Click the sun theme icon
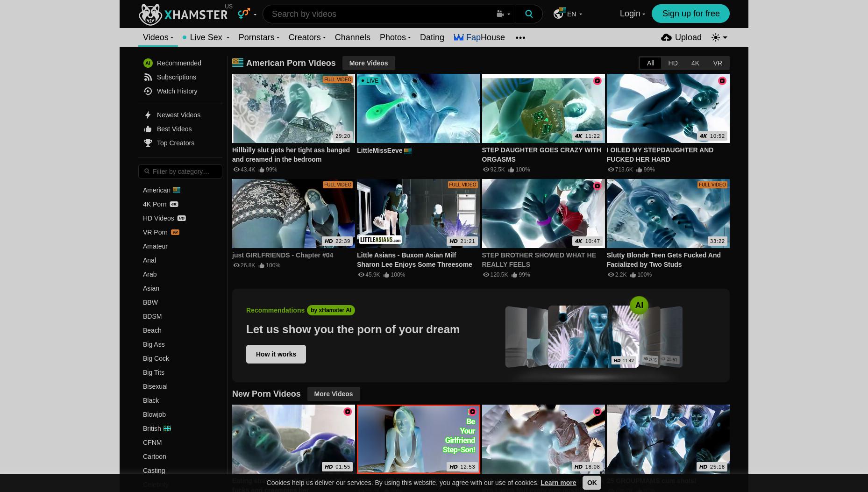Viewport: 868px width, 492px height. (715, 37)
